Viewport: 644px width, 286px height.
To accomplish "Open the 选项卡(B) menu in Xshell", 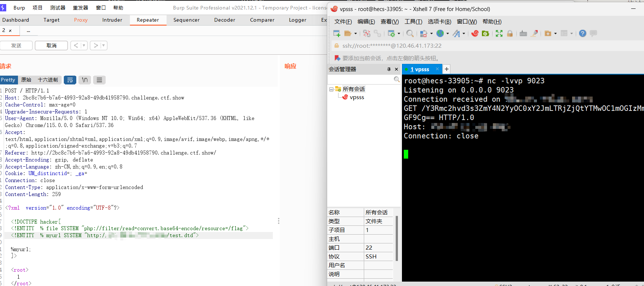I will pyautogui.click(x=439, y=22).
